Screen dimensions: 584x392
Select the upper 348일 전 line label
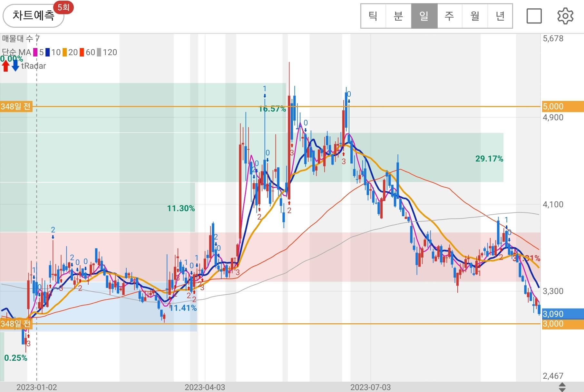click(x=16, y=106)
